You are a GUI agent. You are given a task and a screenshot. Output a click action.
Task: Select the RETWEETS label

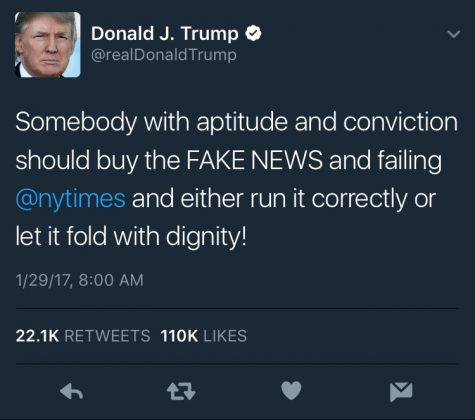point(107,336)
